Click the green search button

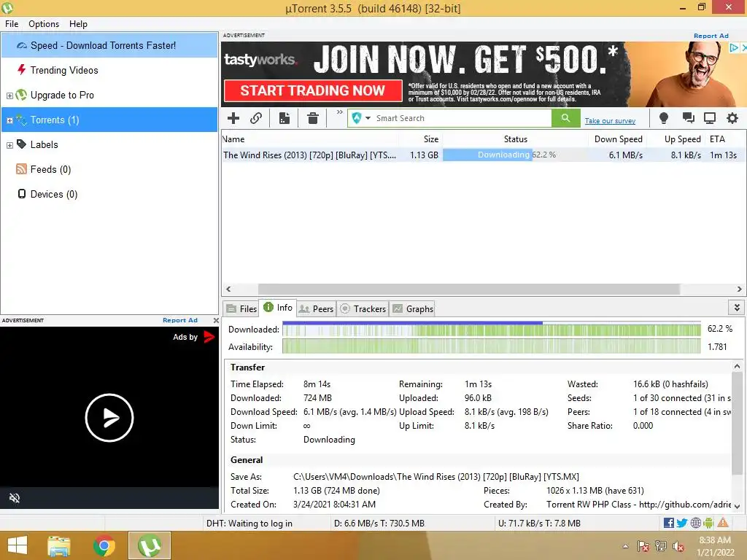click(x=565, y=118)
